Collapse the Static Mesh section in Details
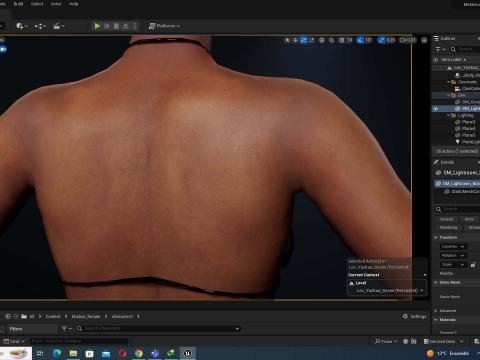The image size is (480, 360). (x=436, y=282)
